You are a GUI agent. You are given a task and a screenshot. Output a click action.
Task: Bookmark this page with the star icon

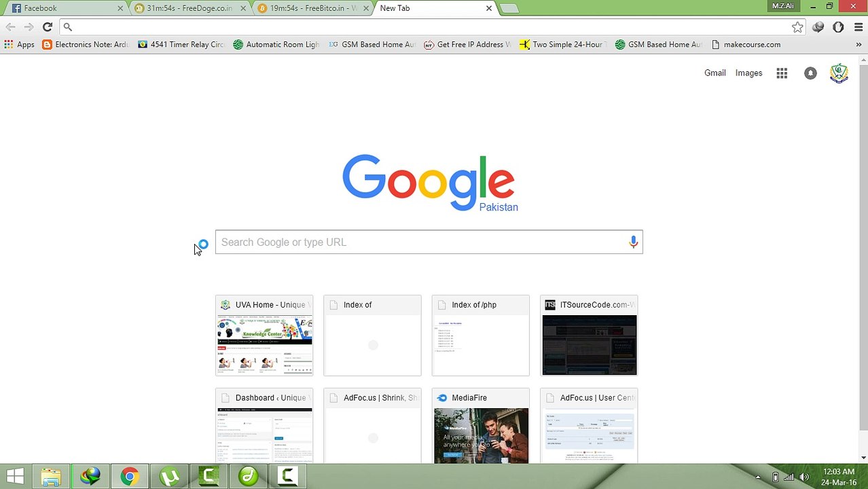tap(797, 27)
